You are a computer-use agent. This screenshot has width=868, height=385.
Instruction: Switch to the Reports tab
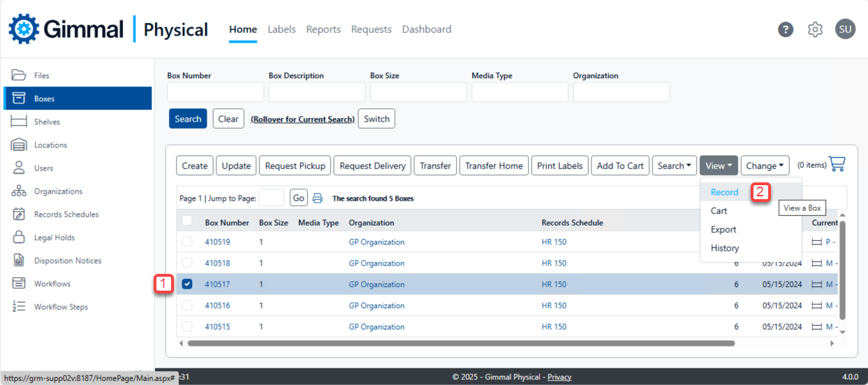323,29
